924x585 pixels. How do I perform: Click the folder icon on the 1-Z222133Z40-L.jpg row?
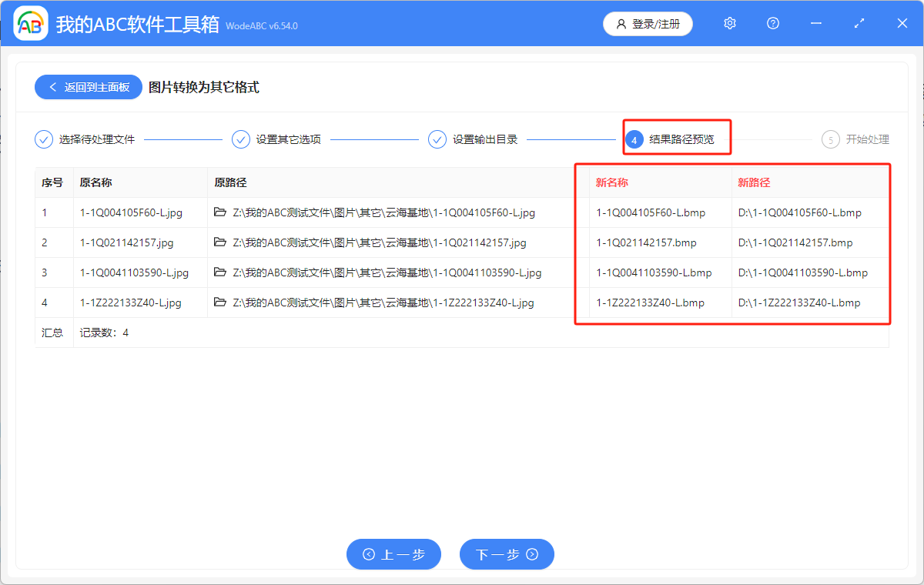coord(219,303)
